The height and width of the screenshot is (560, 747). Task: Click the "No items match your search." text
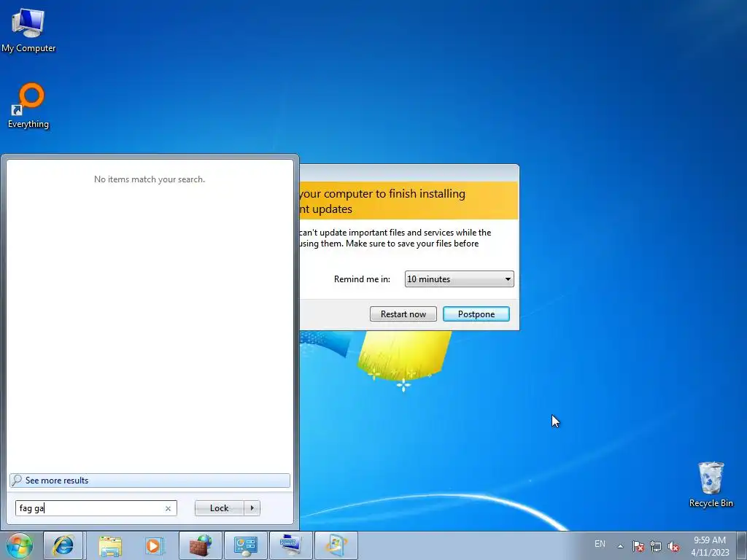click(150, 179)
